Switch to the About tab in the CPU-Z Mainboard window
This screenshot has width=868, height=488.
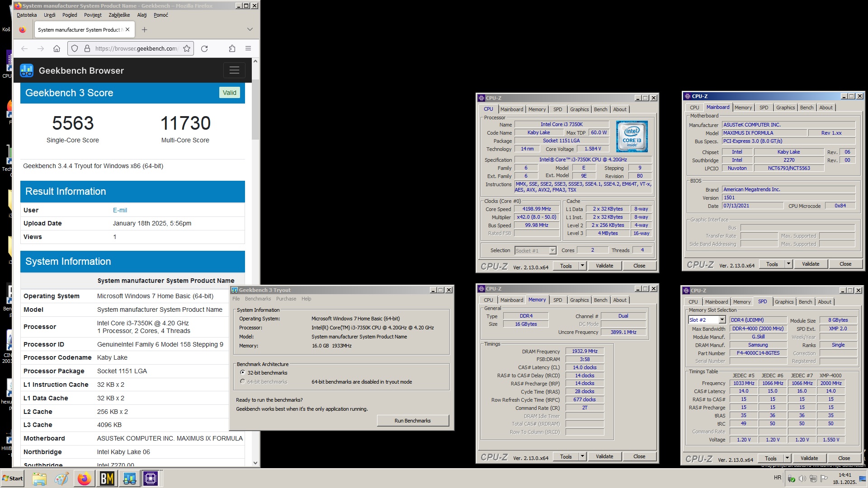[826, 108]
